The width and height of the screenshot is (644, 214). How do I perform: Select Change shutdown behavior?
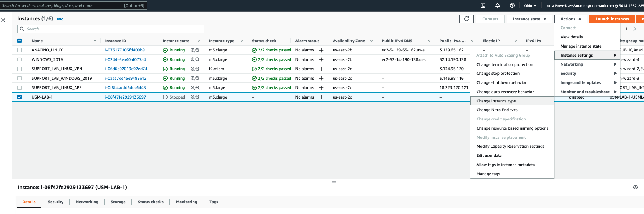pos(512,82)
